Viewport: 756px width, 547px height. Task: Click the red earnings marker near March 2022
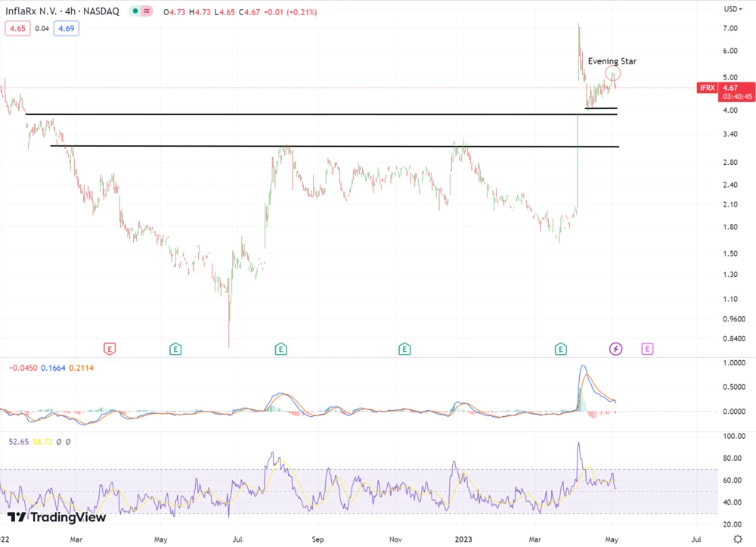coord(110,349)
